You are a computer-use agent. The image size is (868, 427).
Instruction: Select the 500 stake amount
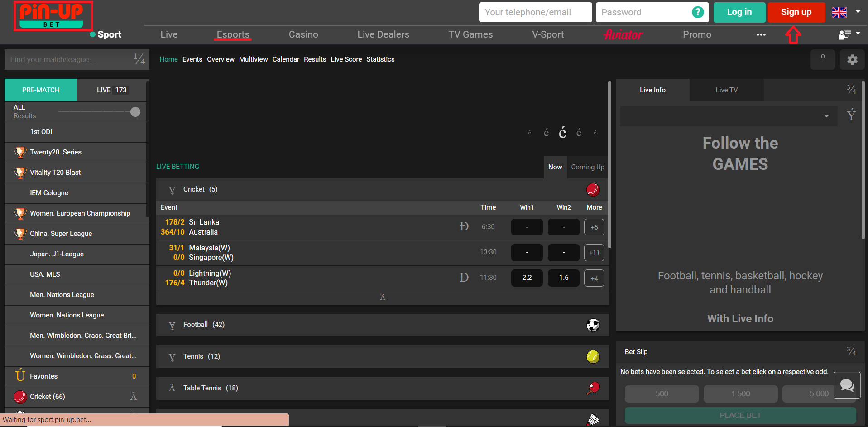[x=662, y=394]
